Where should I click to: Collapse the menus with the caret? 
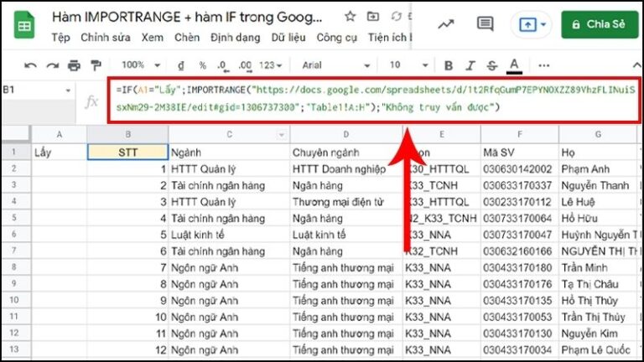pos(636,65)
